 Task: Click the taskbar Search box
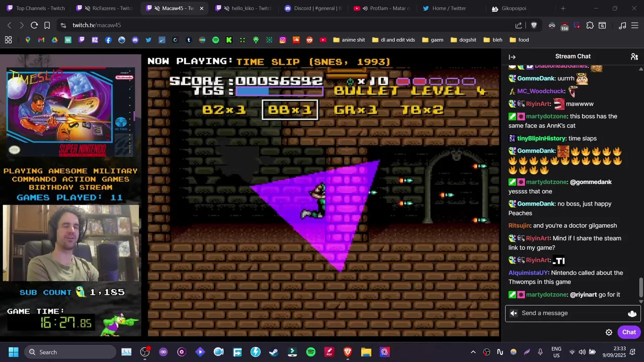click(x=70, y=352)
